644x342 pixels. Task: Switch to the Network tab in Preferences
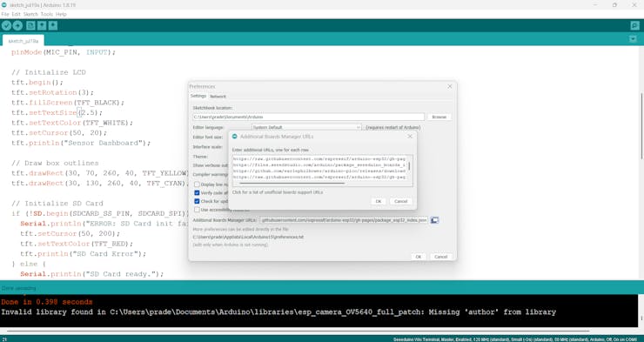tap(218, 97)
